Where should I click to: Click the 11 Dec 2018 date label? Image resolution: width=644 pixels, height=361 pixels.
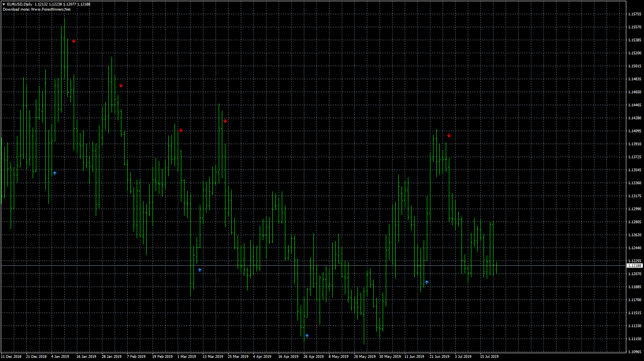[x=11, y=357]
